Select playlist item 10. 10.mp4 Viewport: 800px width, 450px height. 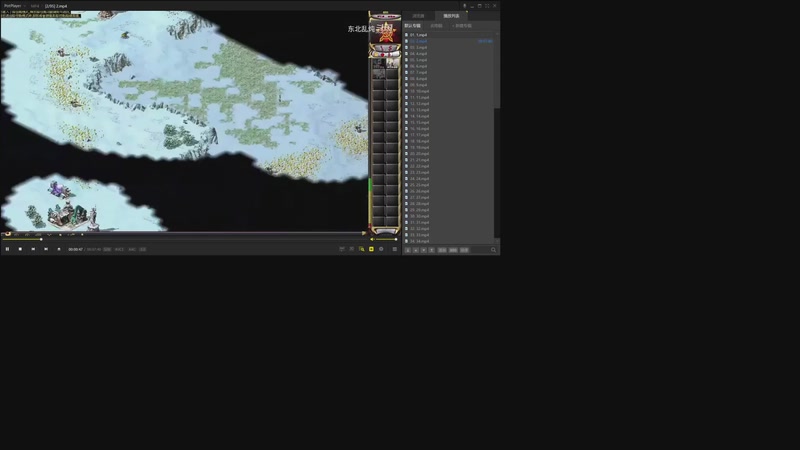[x=449, y=91]
